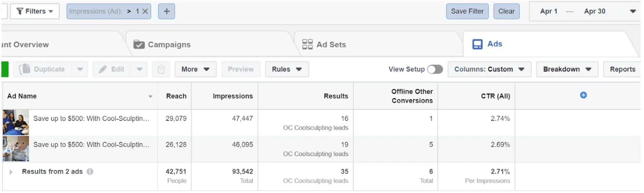
Task: Open the Edit options arrow
Action: (x=139, y=69)
